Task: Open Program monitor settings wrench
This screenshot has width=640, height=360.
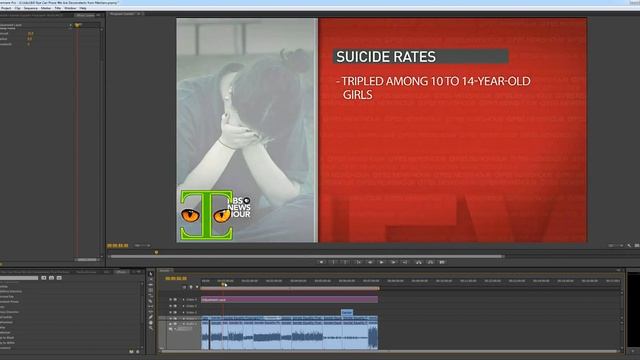Action: [629, 246]
